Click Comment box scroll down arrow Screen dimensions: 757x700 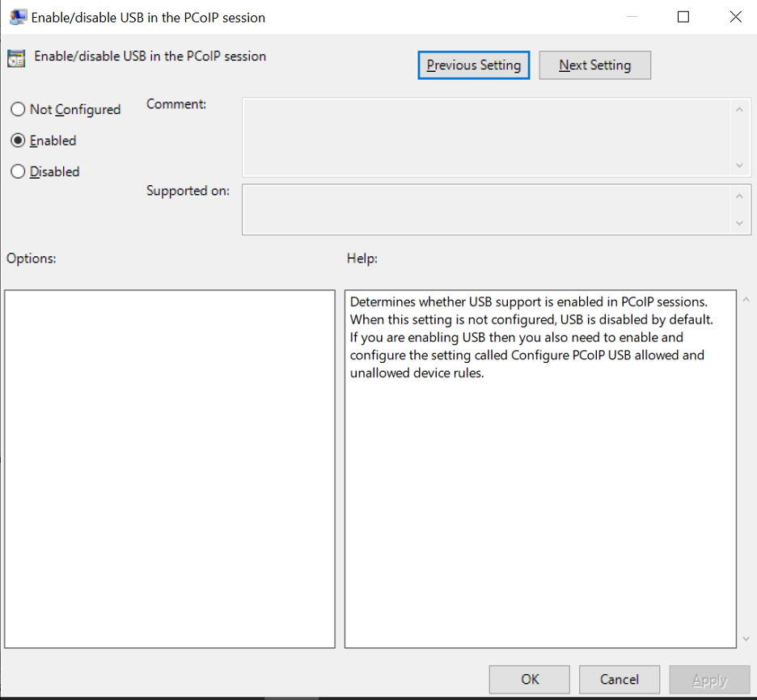tap(739, 166)
